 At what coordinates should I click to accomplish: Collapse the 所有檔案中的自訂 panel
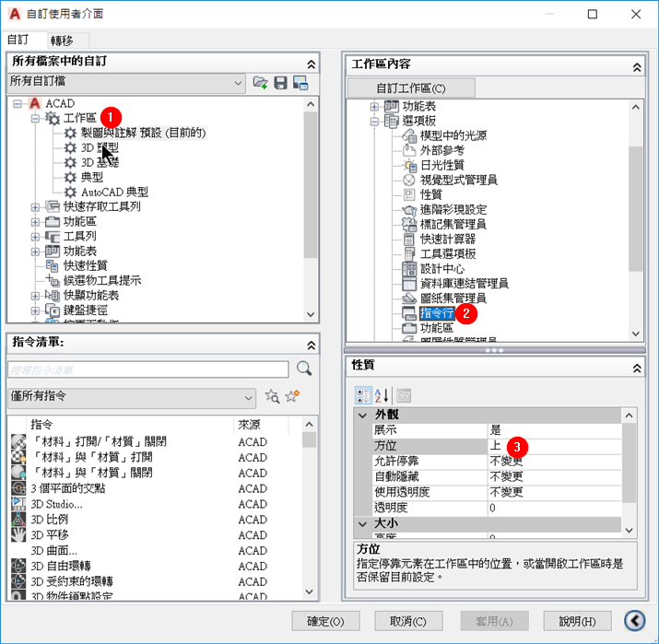(x=311, y=64)
